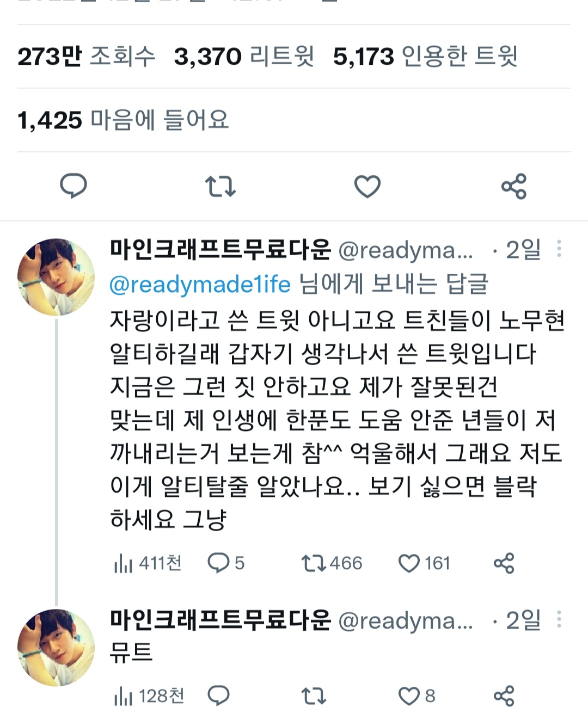Open the 3,370 retweets list
This screenshot has width=588, height=720.
tap(243, 57)
